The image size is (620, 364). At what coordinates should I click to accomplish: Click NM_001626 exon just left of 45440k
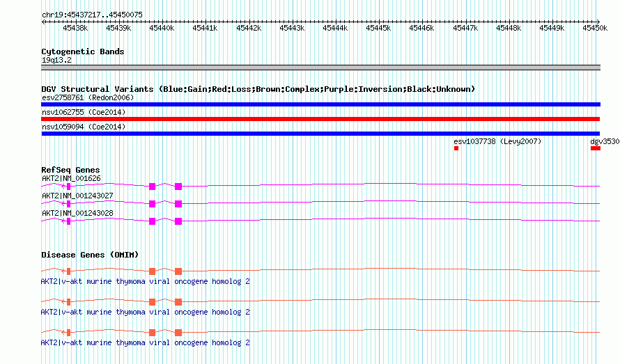pos(153,187)
